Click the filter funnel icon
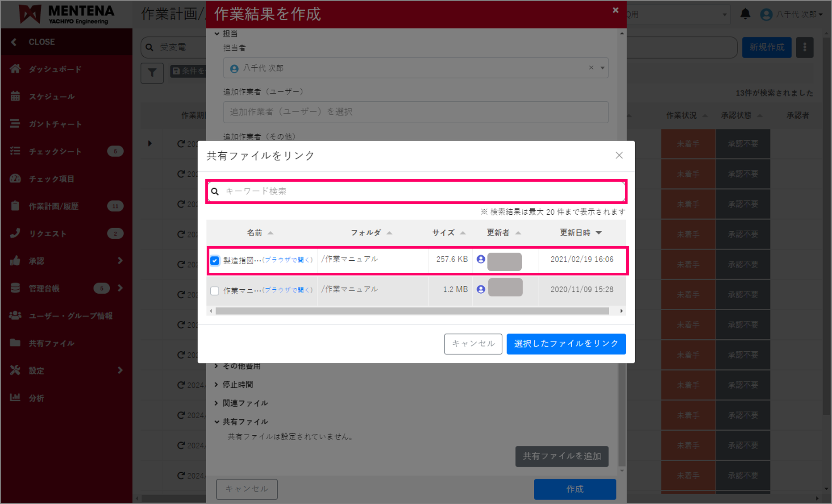Image resolution: width=832 pixels, height=504 pixels. 152,73
